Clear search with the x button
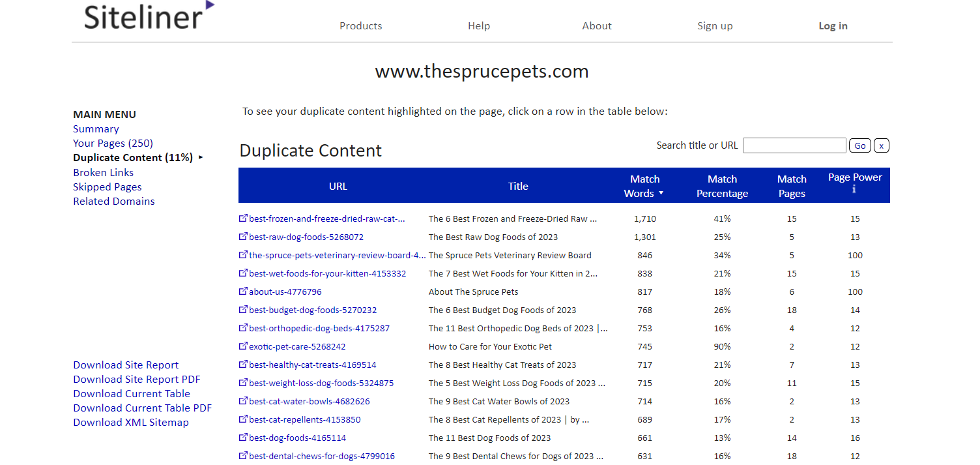 pyautogui.click(x=882, y=145)
